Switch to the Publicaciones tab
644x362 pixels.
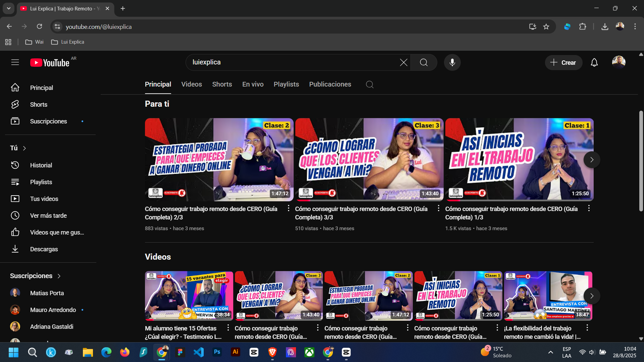coord(330,85)
